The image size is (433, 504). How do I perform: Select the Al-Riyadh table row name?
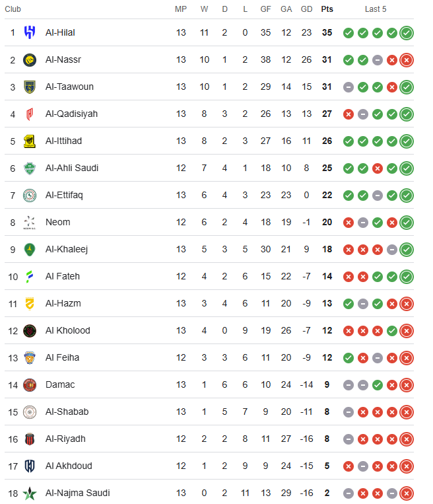(65, 439)
